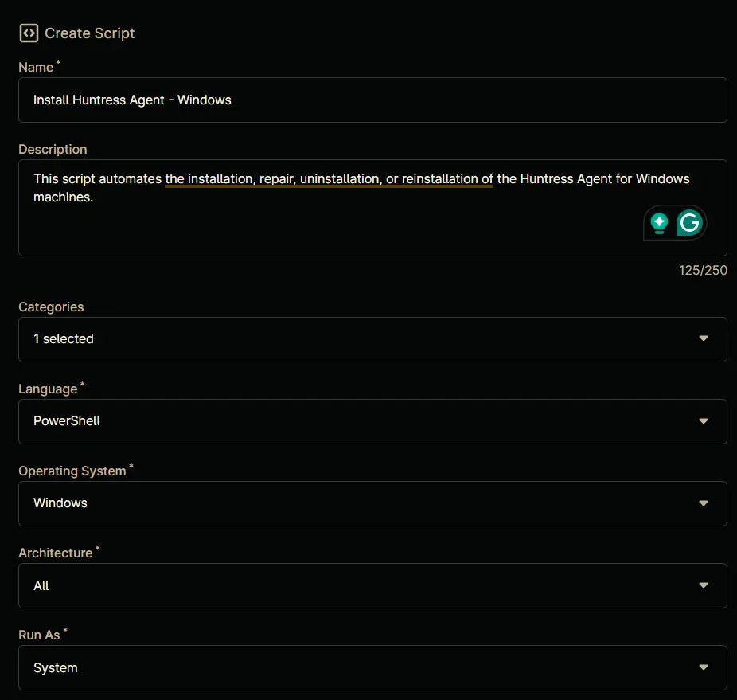Click the Run As field label

coord(40,635)
